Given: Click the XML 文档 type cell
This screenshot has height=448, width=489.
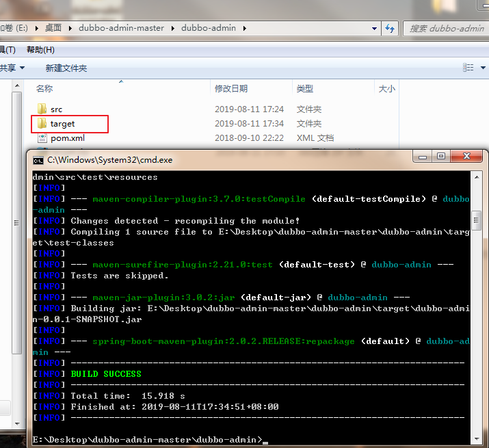Looking at the screenshot, I should pyautogui.click(x=315, y=138).
